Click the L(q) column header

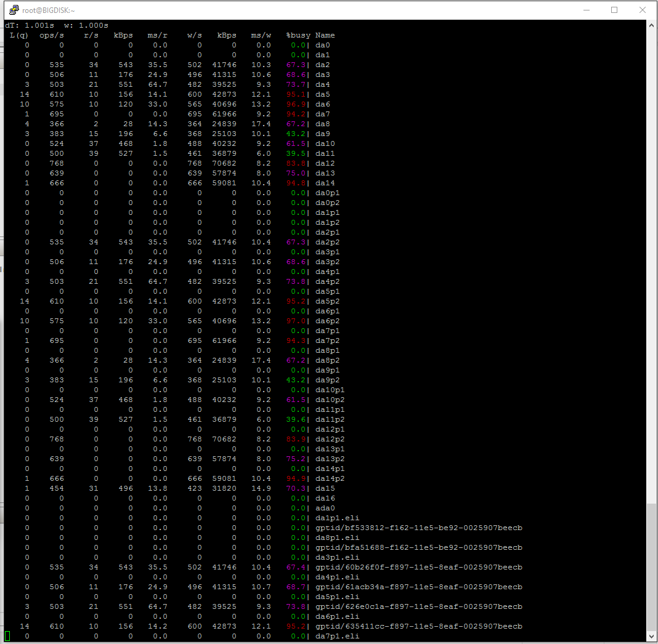(19, 35)
